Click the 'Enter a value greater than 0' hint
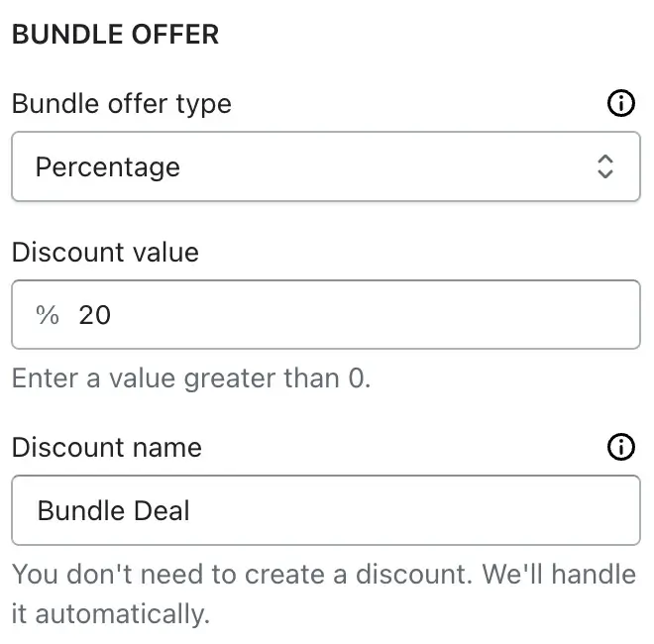 191,379
